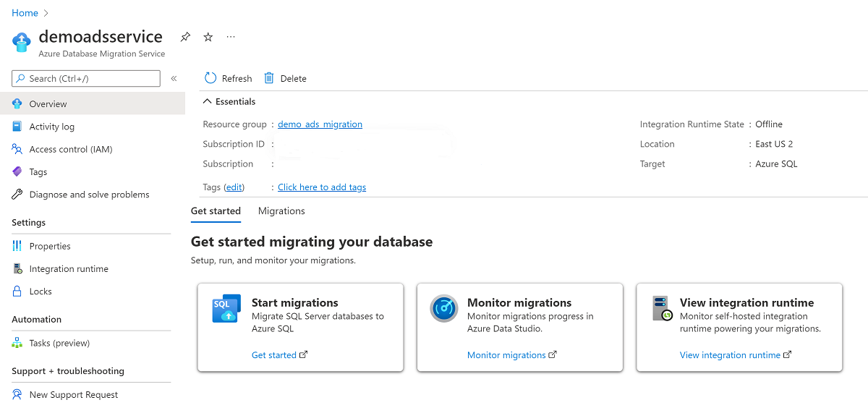The width and height of the screenshot is (868, 413).
Task: Click the Locks padlock icon
Action: [17, 291]
